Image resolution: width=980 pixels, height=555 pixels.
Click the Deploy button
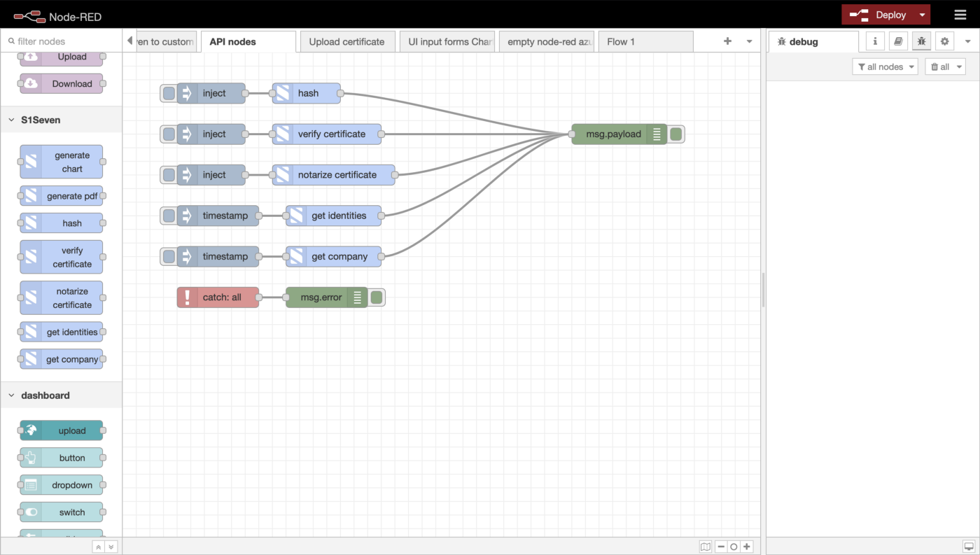click(x=879, y=15)
